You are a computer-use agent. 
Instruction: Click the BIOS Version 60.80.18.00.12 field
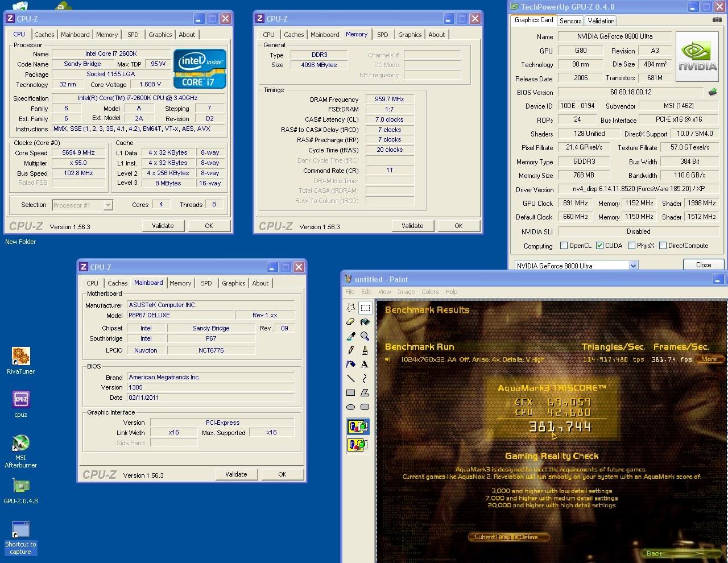(631, 92)
